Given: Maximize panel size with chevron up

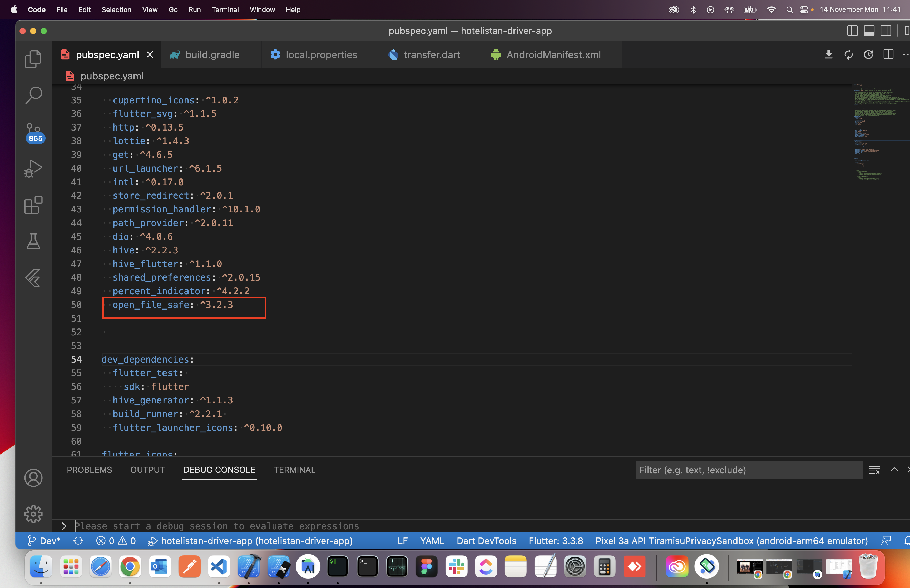Looking at the screenshot, I should tap(894, 470).
